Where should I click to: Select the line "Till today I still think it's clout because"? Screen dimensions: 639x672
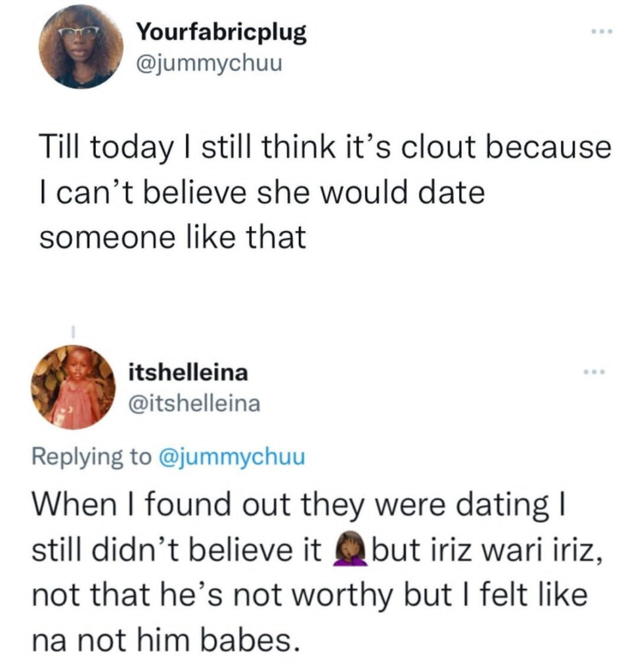[x=324, y=148]
